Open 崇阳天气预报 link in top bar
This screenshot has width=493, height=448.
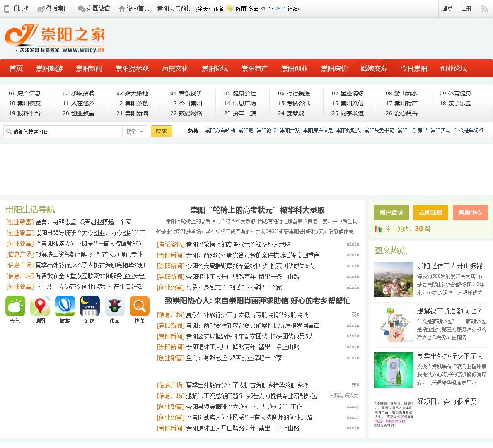174,9
